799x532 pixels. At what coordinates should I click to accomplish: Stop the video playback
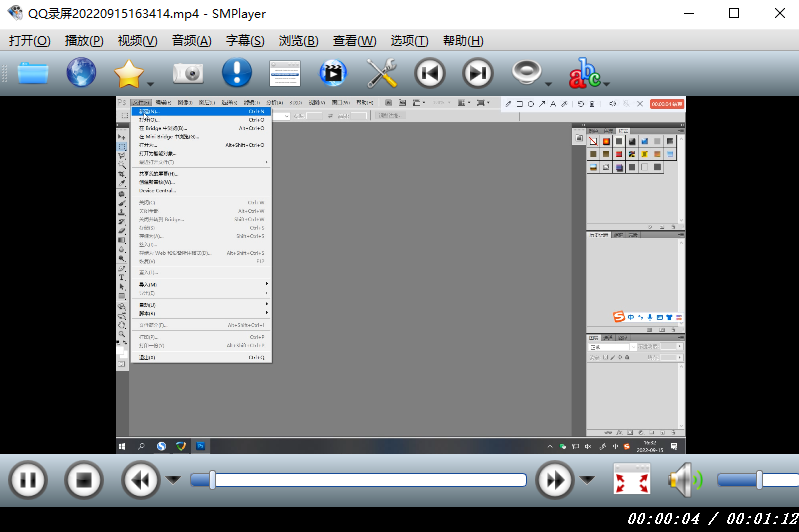coord(84,480)
